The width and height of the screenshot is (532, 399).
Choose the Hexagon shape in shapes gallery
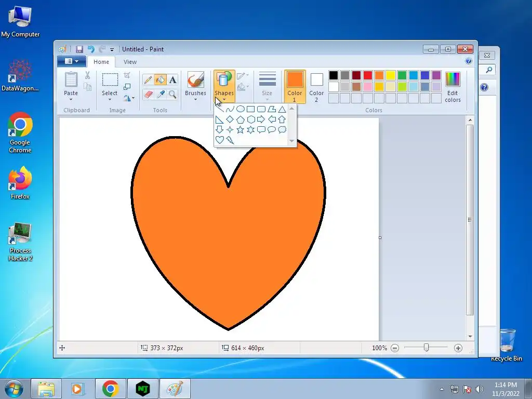(251, 119)
